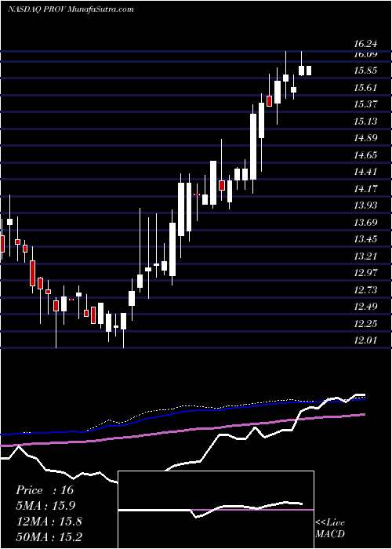This screenshot has width=392, height=549.
Task: Click the 15.13 price axis label
Action: (x=366, y=121)
